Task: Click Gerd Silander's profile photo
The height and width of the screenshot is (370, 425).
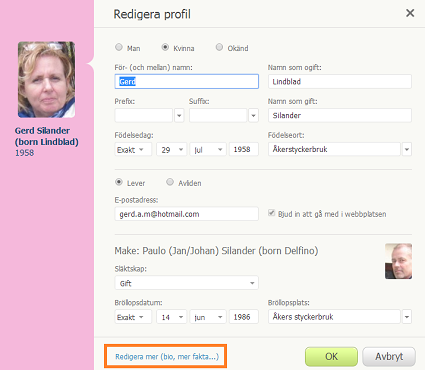Action: coord(46,80)
